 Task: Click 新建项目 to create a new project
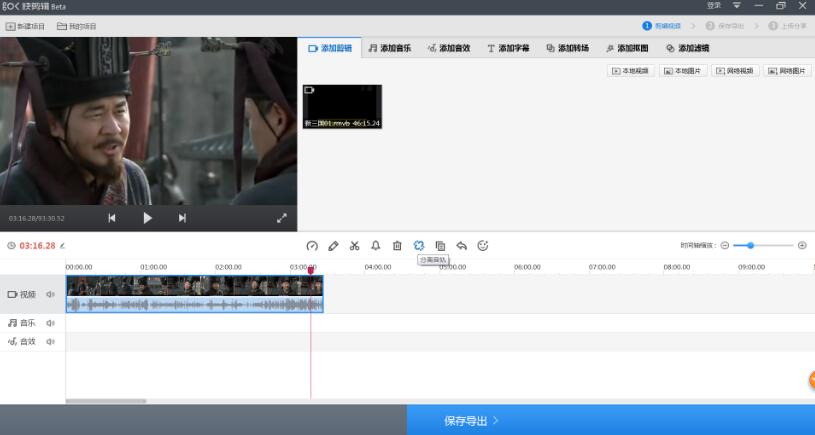coord(25,26)
